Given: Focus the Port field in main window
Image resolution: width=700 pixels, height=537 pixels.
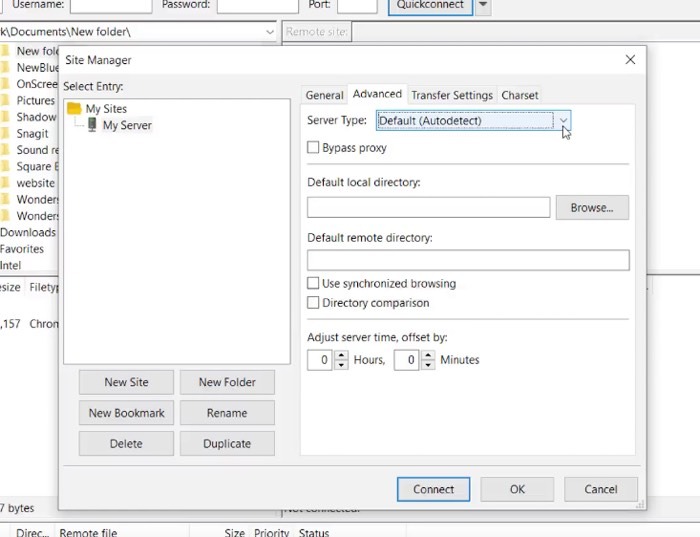Looking at the screenshot, I should 357,5.
